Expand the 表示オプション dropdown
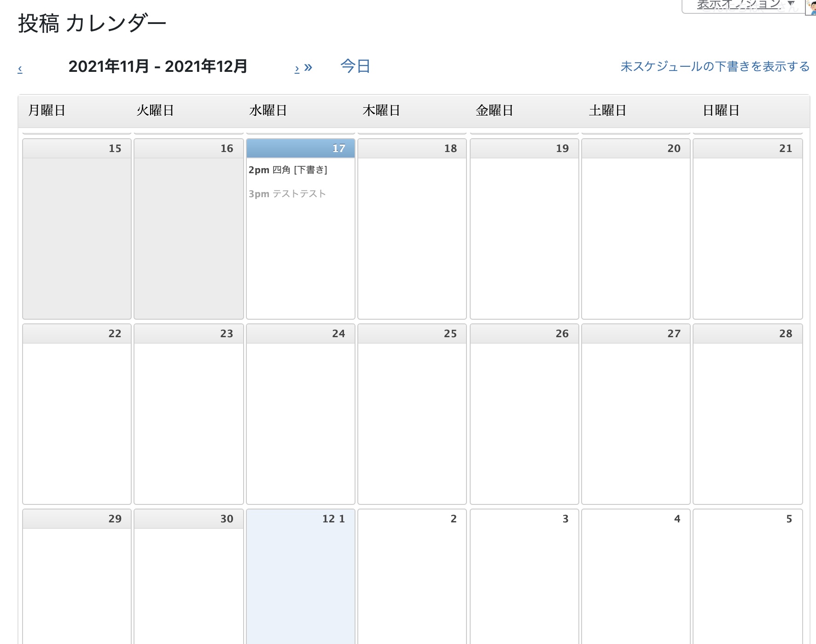 742,6
